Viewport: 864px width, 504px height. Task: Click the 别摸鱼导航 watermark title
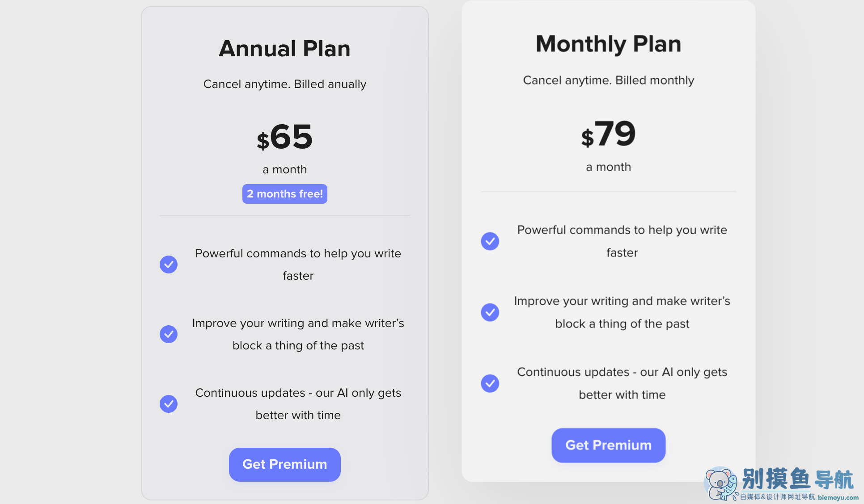(x=798, y=479)
